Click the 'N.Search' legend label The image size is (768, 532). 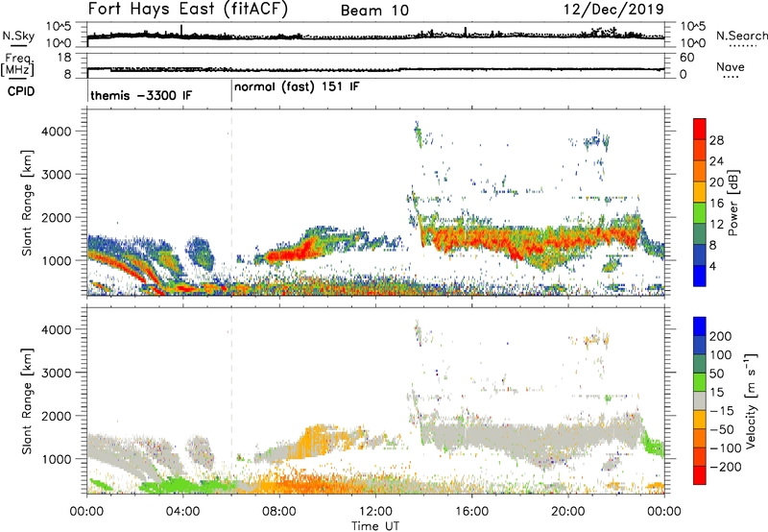click(x=742, y=36)
